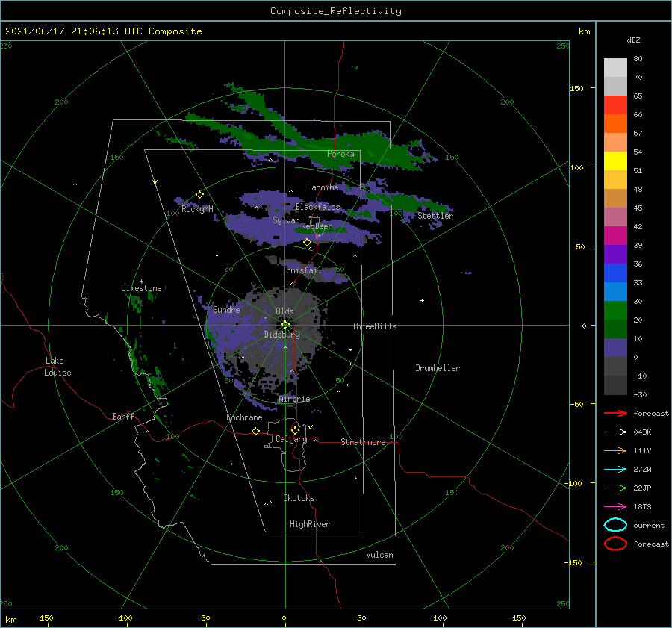
Task: Click the yellow diamond marker above Calgary
Action: pyautogui.click(x=295, y=430)
